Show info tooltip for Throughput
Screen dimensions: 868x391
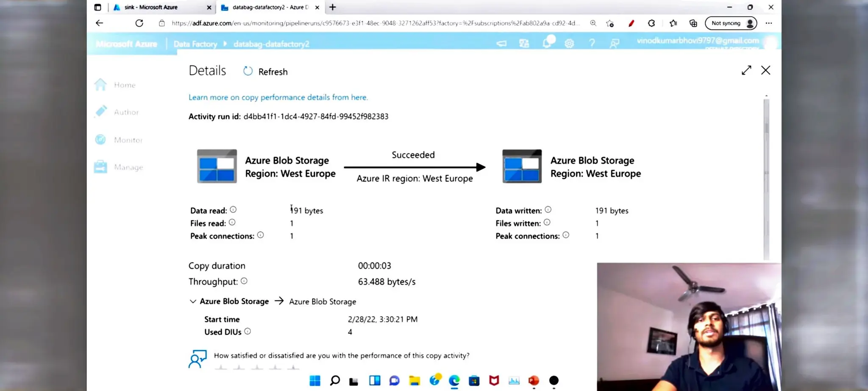[244, 281]
